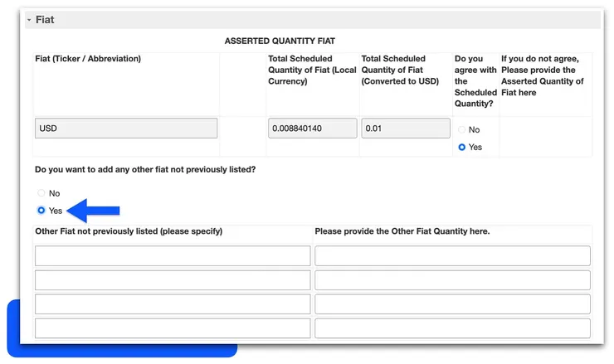614x364 pixels.
Task: Select Yes for agreeing with scheduled quantity
Action: click(x=462, y=148)
